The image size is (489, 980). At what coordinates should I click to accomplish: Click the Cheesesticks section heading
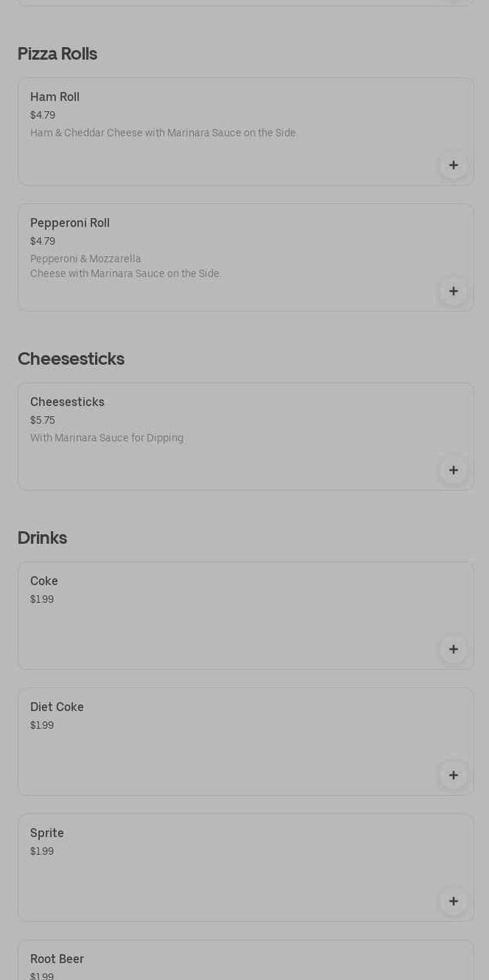[71, 359]
